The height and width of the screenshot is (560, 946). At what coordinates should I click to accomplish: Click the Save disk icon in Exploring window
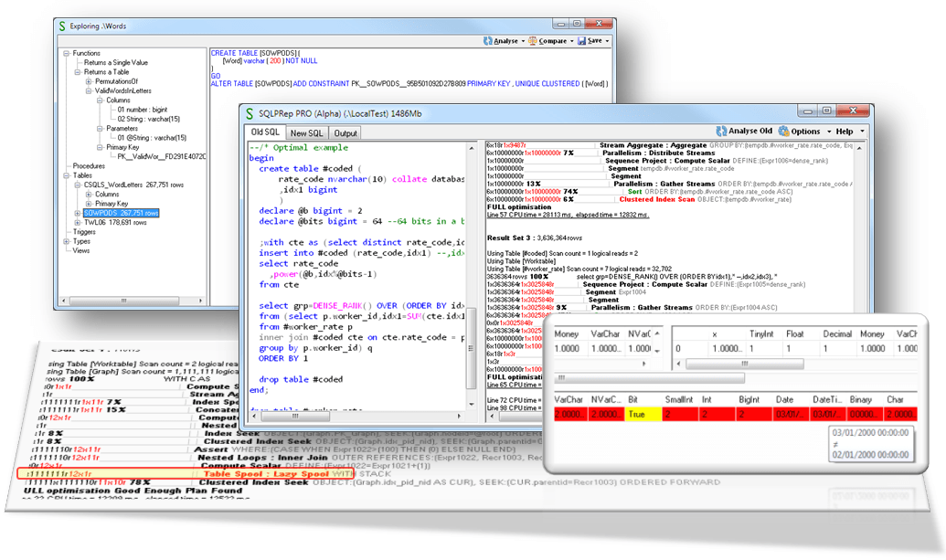click(x=581, y=41)
